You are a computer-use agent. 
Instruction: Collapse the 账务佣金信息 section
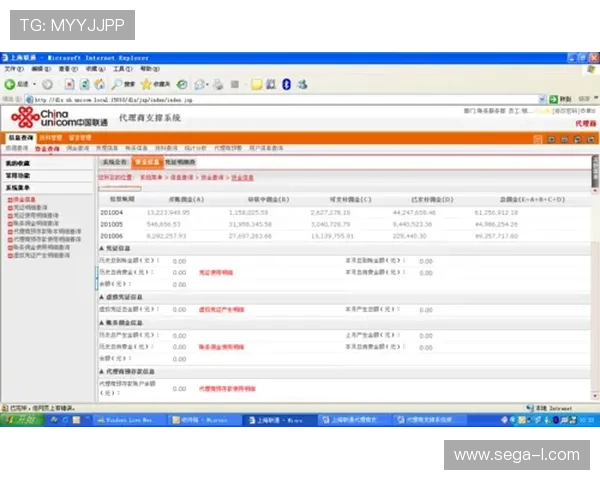click(101, 323)
